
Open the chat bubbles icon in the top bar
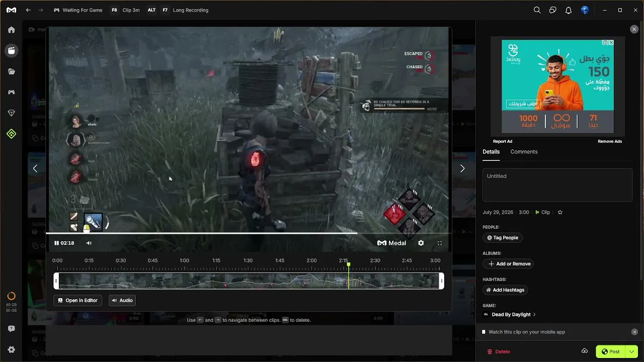click(x=553, y=10)
